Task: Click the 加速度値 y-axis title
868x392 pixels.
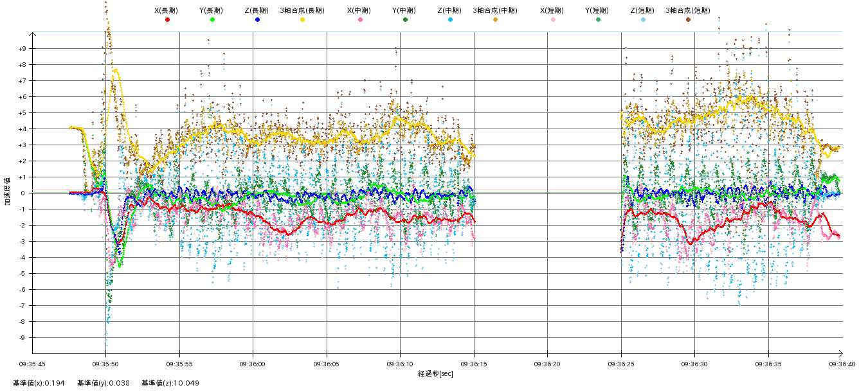Action: (x=8, y=192)
